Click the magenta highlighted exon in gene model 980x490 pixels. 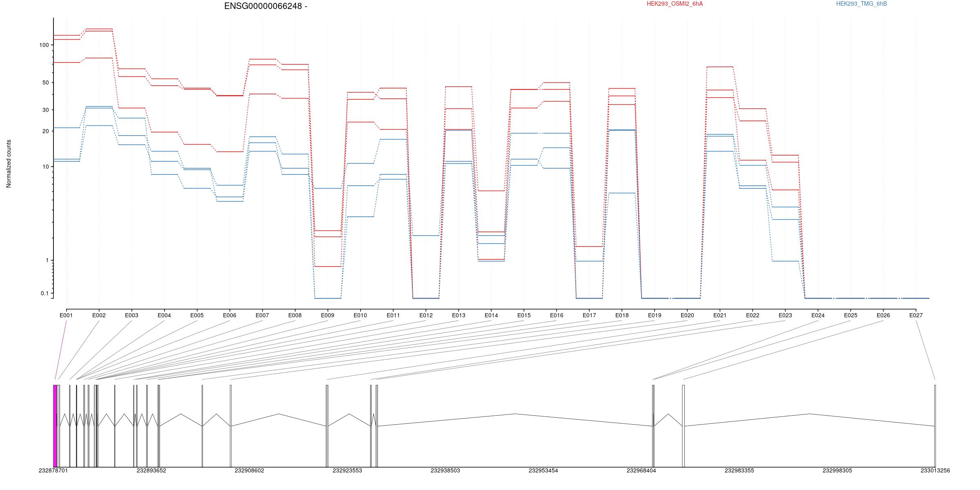[x=55, y=426]
